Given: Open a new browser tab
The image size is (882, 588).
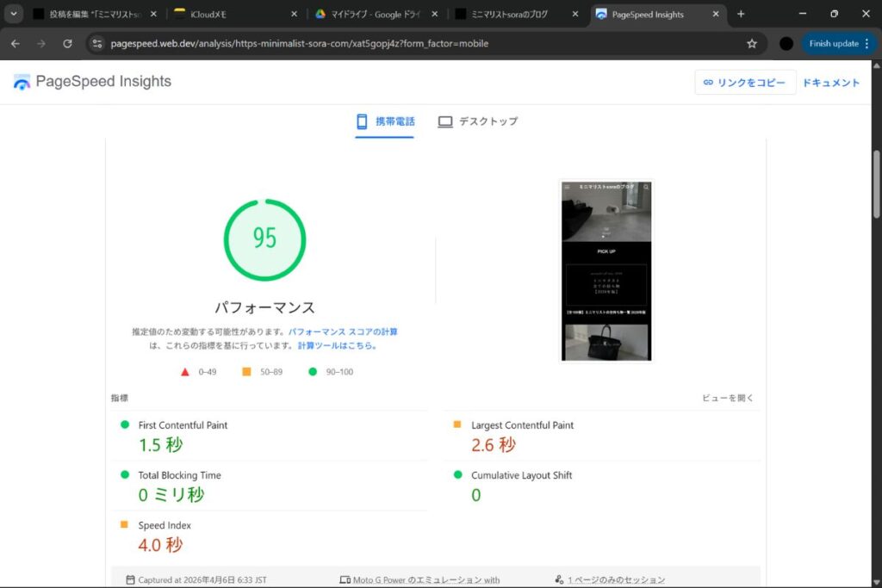Looking at the screenshot, I should (741, 14).
